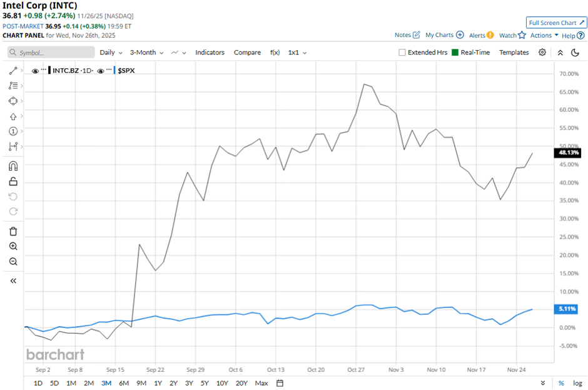
Task: Switch to dark mode moon icon
Action: pos(575,53)
